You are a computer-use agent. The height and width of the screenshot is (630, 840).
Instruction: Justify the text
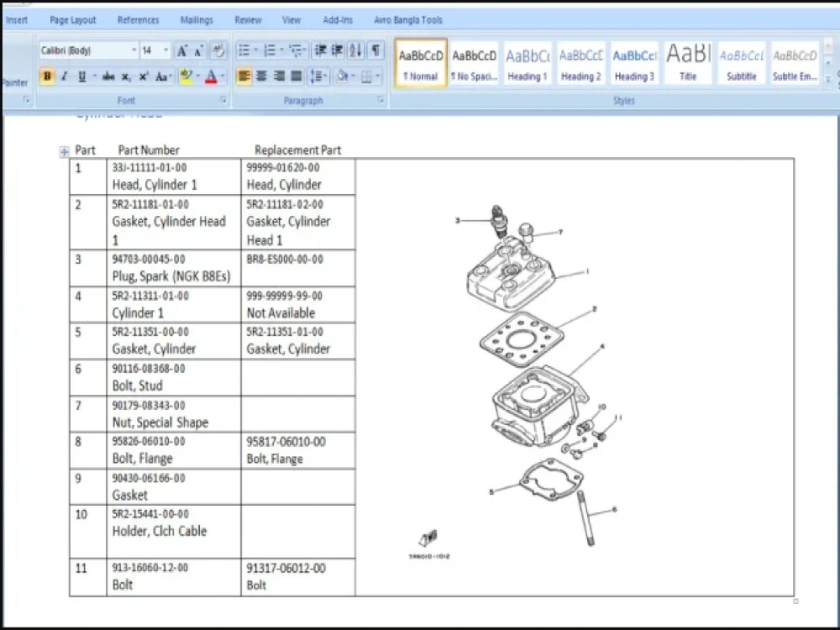click(297, 76)
